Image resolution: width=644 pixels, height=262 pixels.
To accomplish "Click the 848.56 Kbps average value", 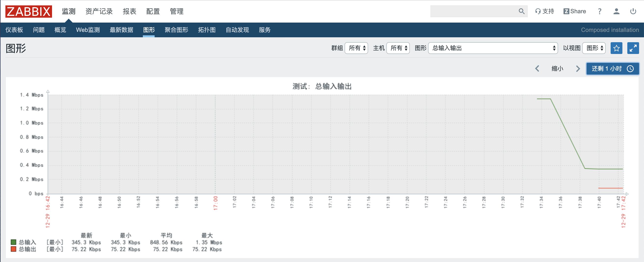I will click(166, 242).
